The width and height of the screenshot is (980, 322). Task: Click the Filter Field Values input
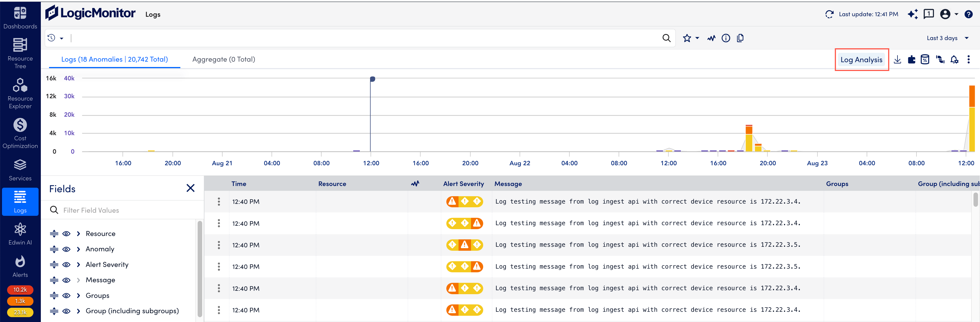pyautogui.click(x=122, y=210)
